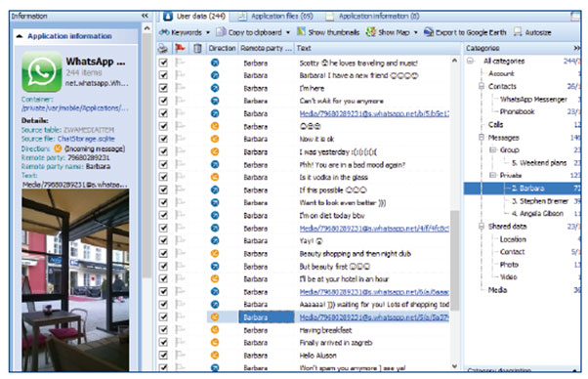The image size is (588, 379).
Task: Flag the 'Finally arrived in zagreb' row
Action: [181, 342]
